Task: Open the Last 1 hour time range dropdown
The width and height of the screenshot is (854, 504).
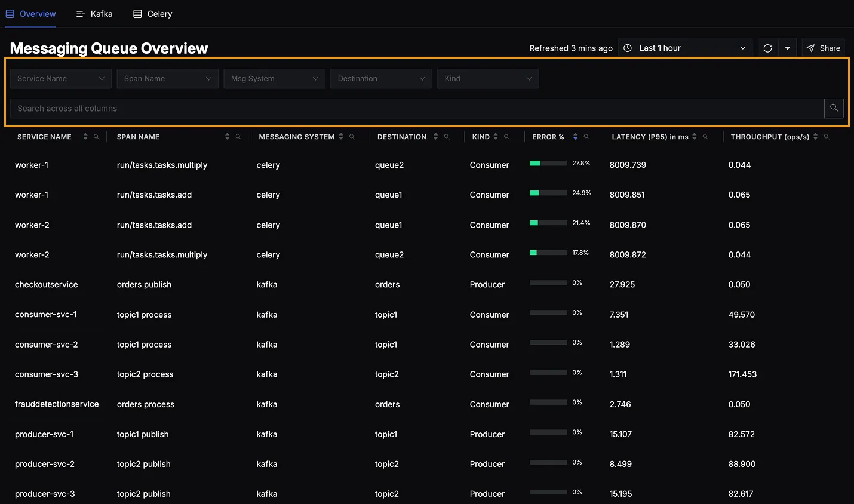Action: click(684, 48)
